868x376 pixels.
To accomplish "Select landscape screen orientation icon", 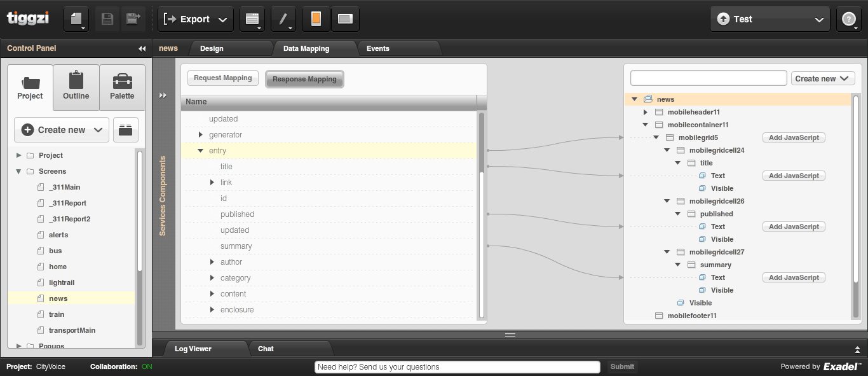I will pyautogui.click(x=345, y=19).
